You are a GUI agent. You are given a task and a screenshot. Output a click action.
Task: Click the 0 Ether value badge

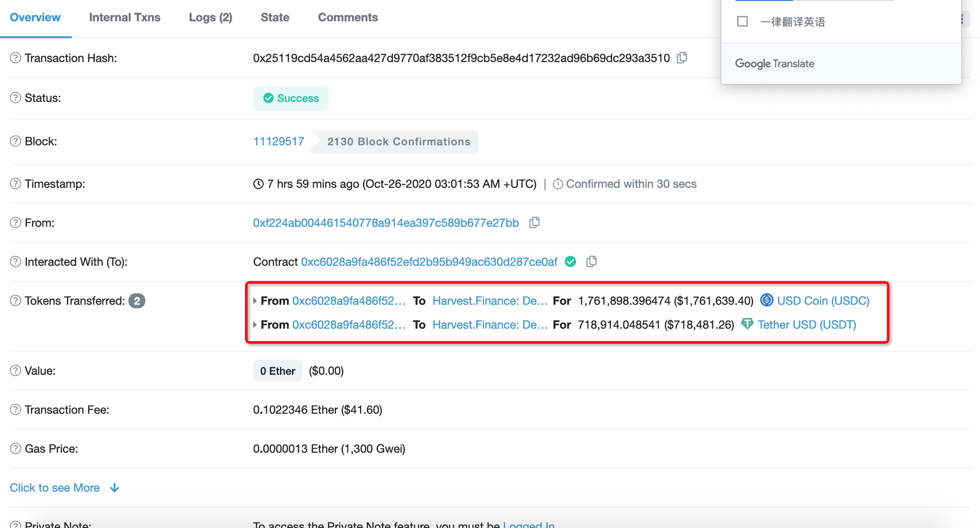pos(278,371)
